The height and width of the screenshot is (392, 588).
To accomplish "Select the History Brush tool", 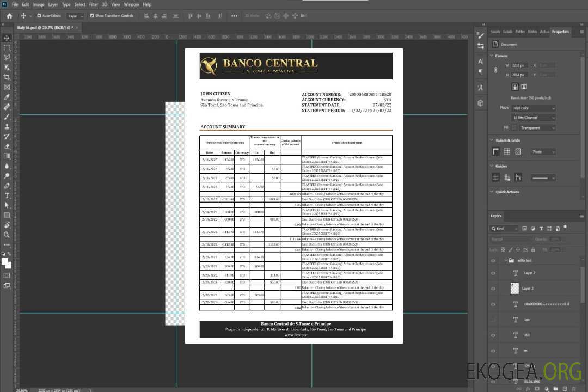I will coord(7,137).
